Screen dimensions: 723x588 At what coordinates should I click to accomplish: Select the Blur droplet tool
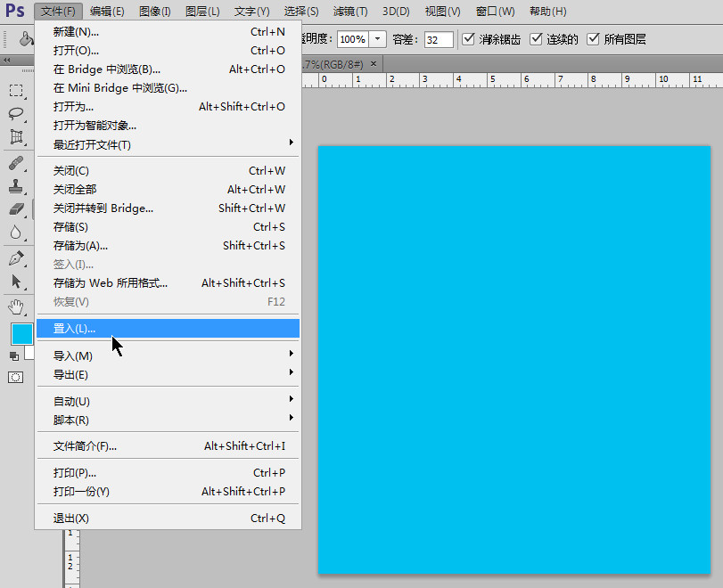click(16, 233)
